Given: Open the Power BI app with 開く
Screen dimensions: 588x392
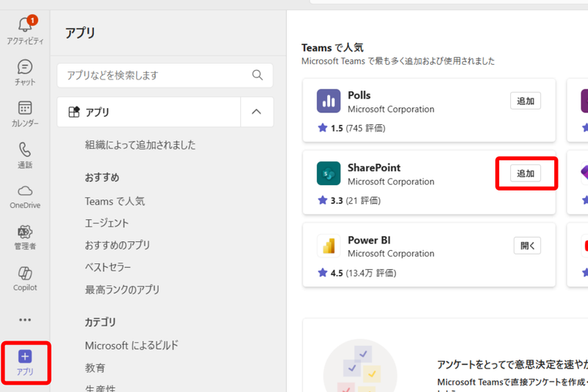Looking at the screenshot, I should (527, 246).
